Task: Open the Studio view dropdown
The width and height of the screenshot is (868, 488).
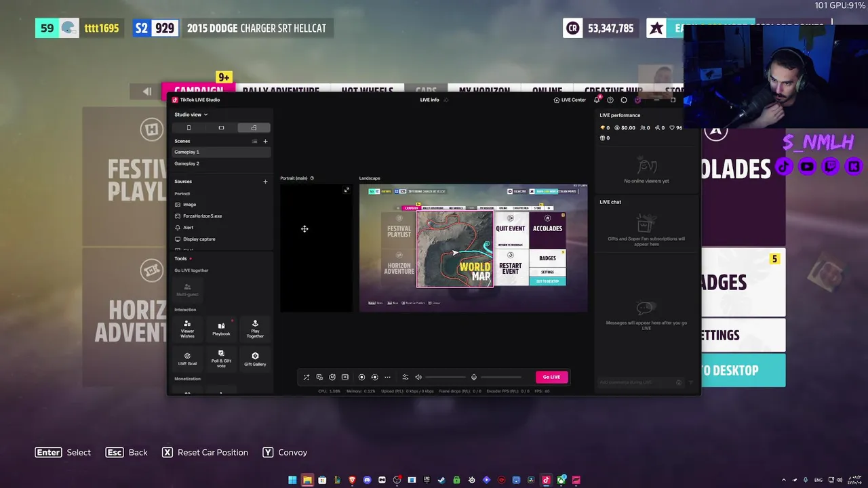Action: [191, 115]
